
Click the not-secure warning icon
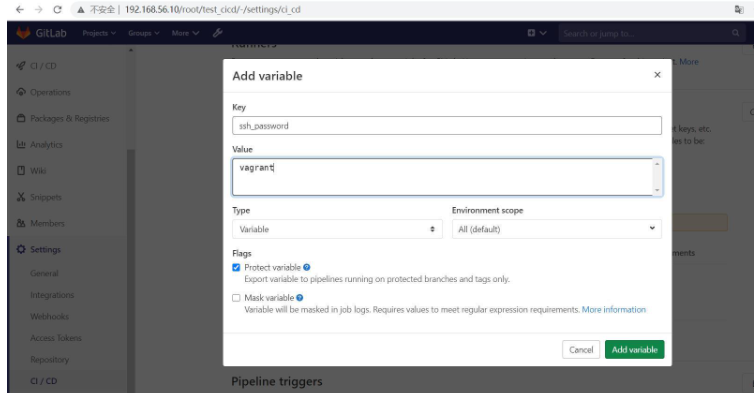(81, 10)
